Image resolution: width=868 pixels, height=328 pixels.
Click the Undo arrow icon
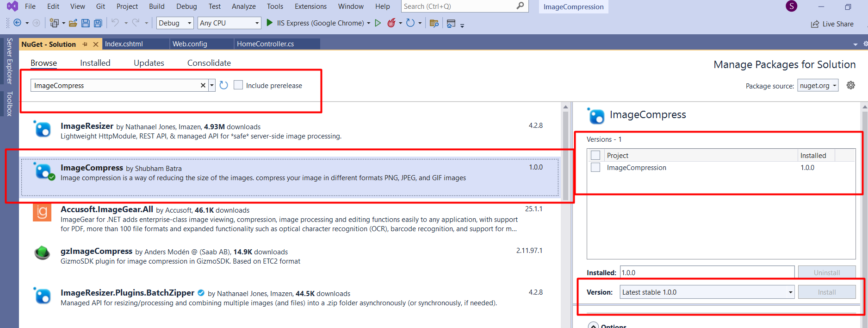(115, 22)
